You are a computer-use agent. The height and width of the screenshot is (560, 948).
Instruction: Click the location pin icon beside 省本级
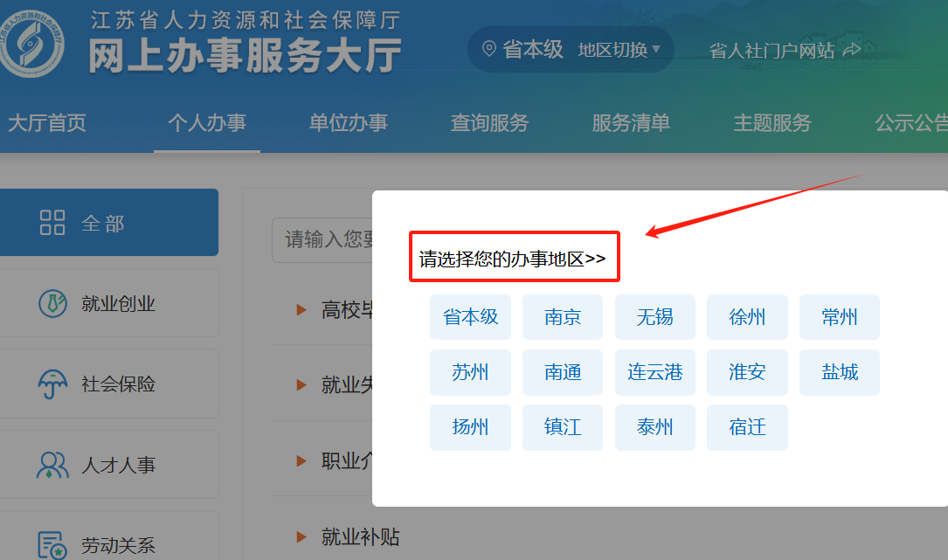click(x=489, y=50)
